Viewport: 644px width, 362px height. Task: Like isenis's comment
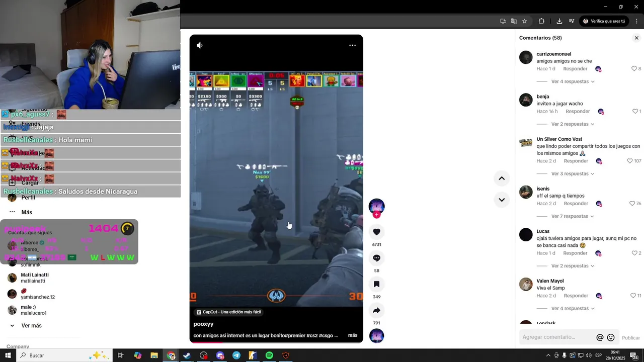coord(632,204)
